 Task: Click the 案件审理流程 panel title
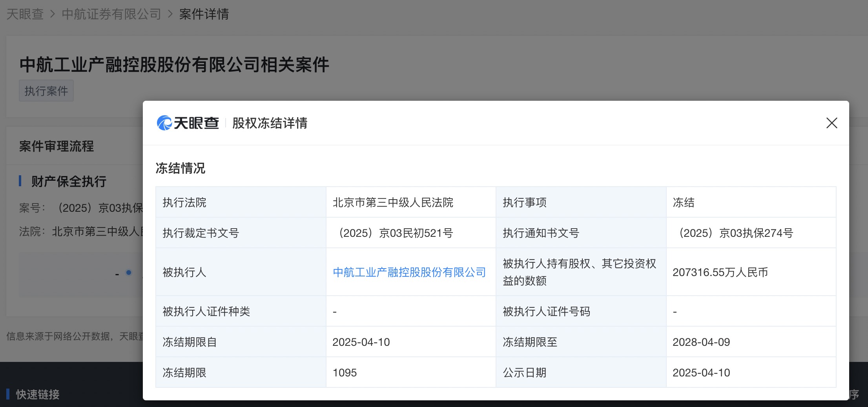pos(57,146)
